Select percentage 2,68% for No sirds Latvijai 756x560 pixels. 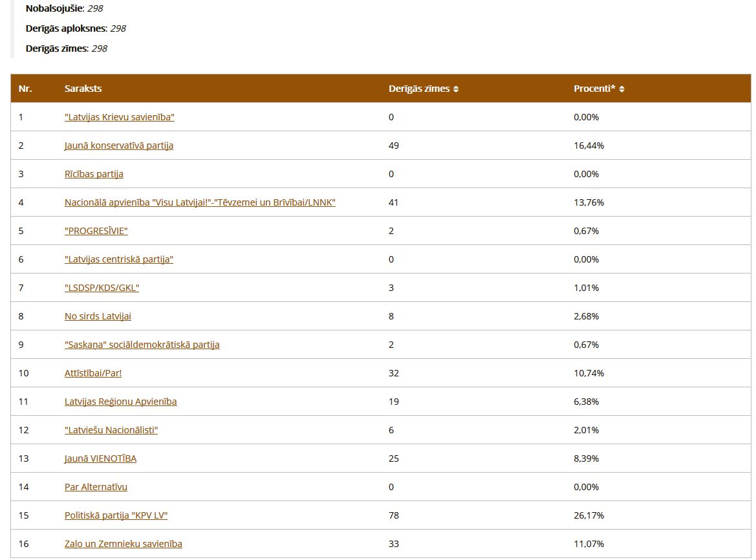pos(587,316)
